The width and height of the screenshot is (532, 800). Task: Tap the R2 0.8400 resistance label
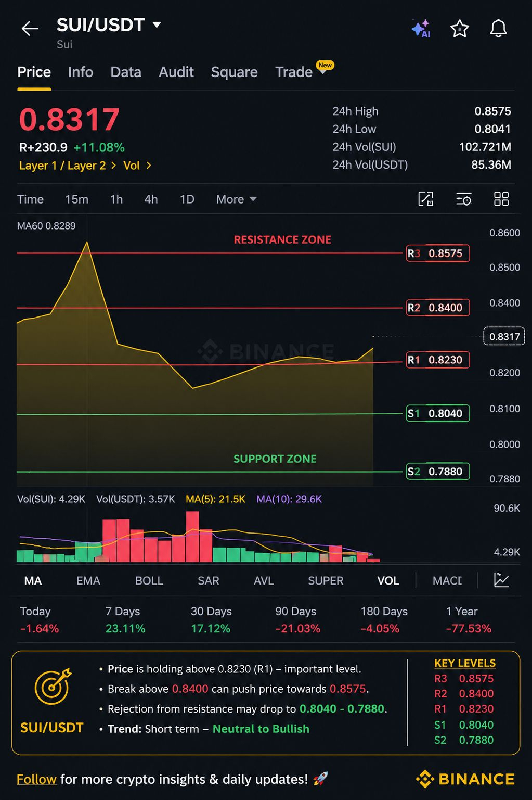click(x=438, y=308)
